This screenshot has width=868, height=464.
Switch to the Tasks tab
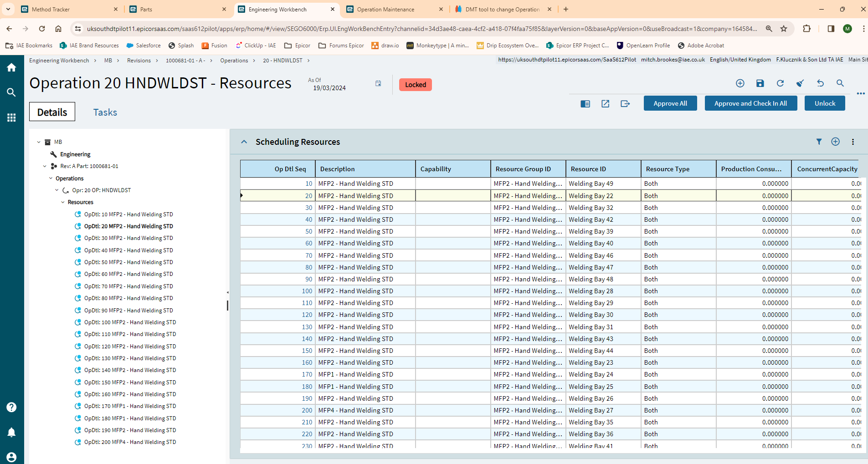point(105,112)
